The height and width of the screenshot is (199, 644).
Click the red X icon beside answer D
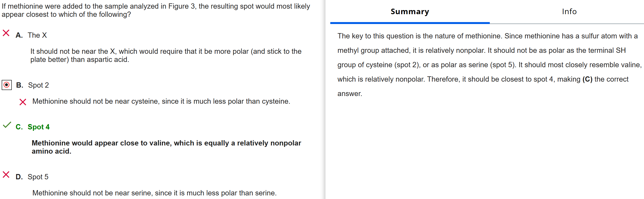(6, 175)
